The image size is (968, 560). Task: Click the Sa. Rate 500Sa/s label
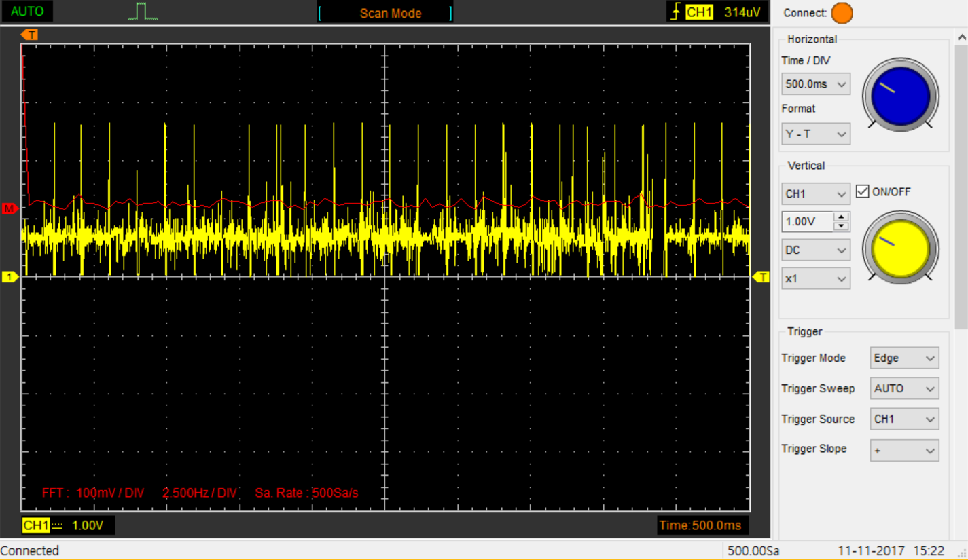(306, 493)
